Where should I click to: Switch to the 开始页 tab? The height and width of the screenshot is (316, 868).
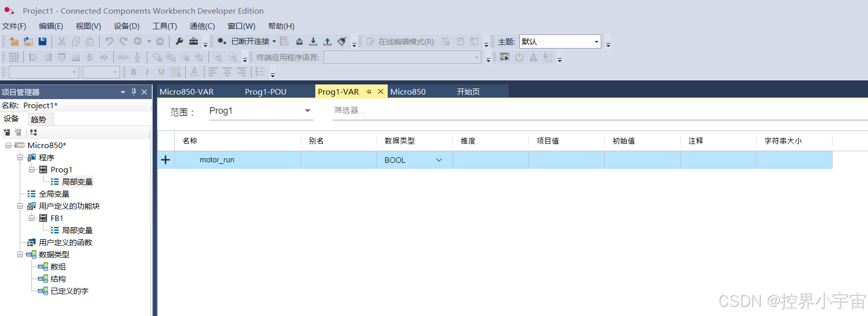click(x=468, y=92)
